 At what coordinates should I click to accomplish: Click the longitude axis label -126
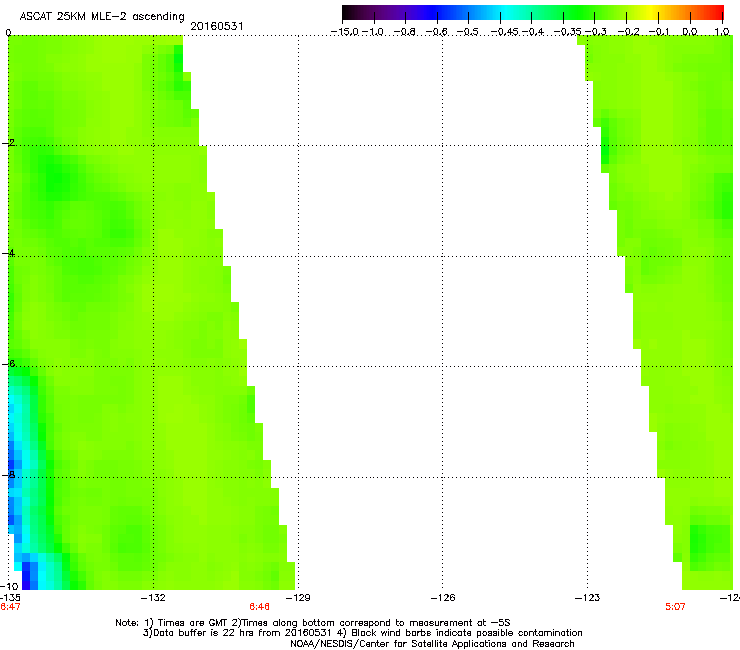[x=443, y=598]
